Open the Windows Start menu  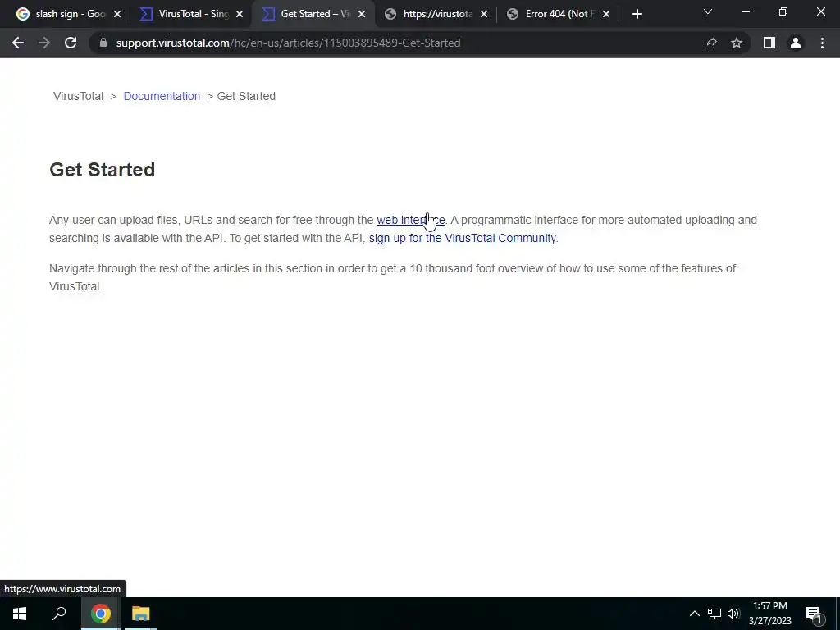pos(20,614)
